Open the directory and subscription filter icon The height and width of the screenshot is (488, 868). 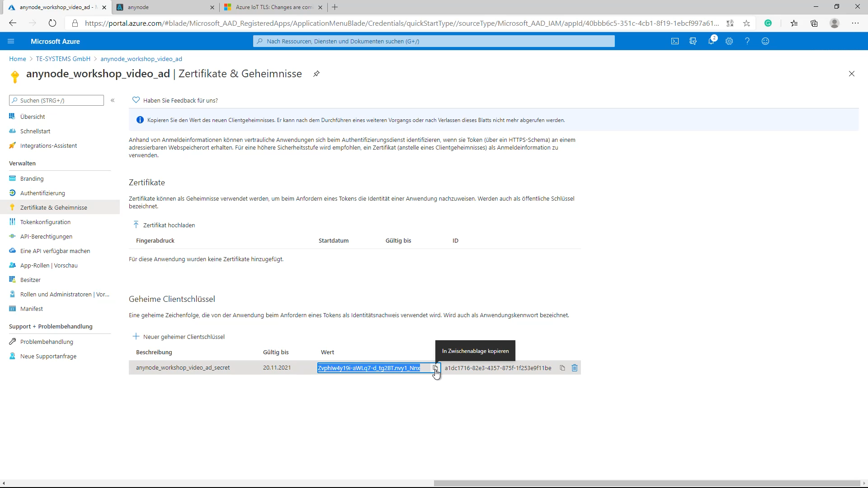click(x=693, y=41)
